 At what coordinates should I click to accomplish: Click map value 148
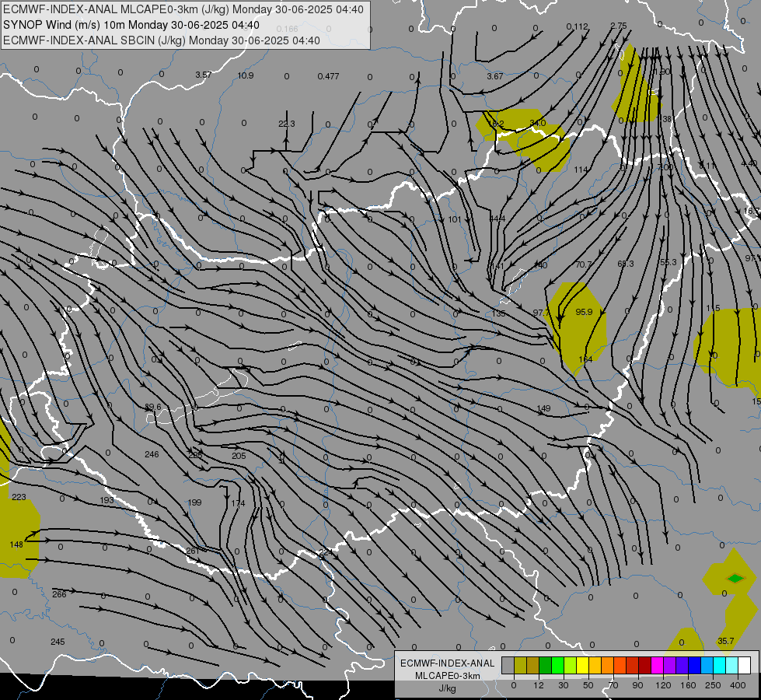click(x=16, y=544)
